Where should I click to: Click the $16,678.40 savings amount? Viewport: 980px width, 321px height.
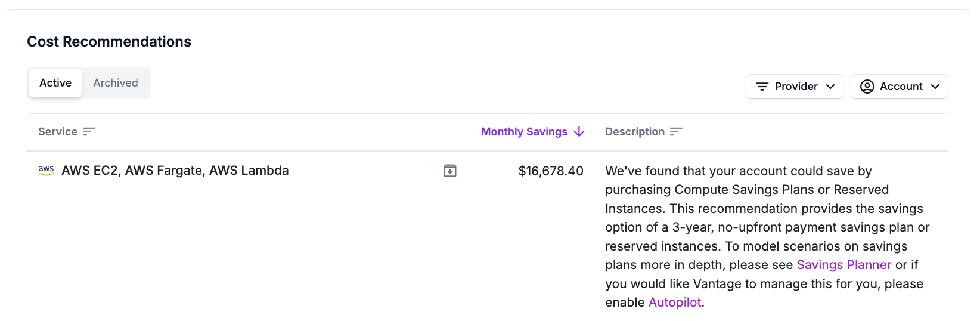click(x=550, y=171)
